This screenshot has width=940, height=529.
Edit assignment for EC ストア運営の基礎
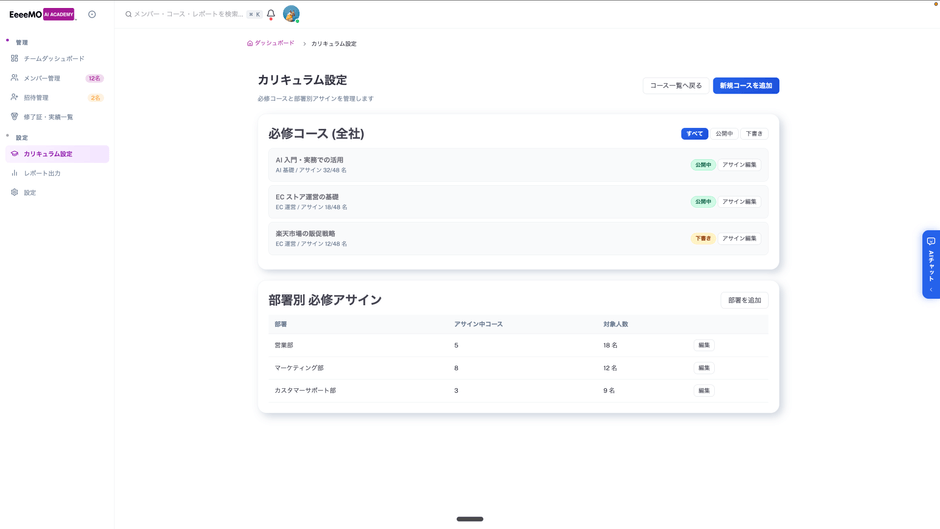(x=739, y=202)
